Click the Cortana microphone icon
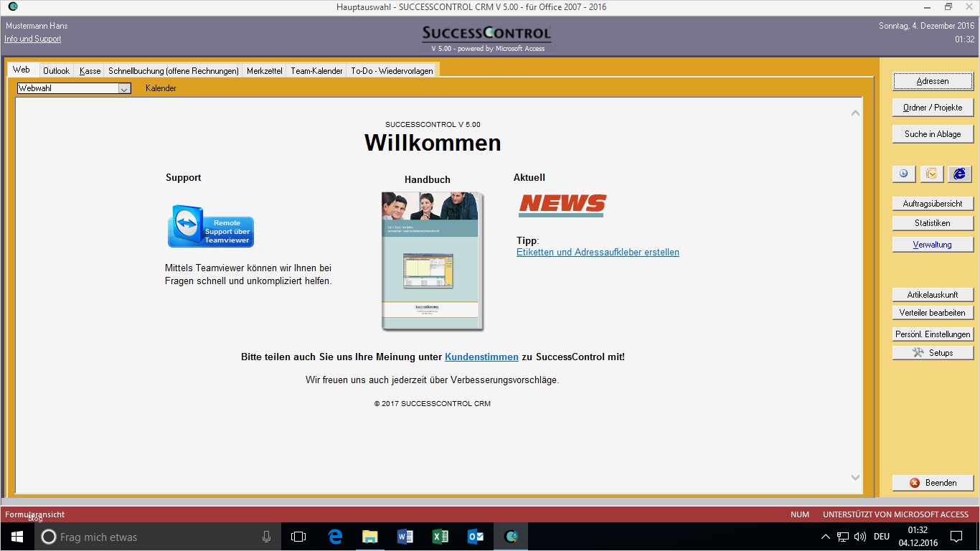980x551 pixels. 266,537
